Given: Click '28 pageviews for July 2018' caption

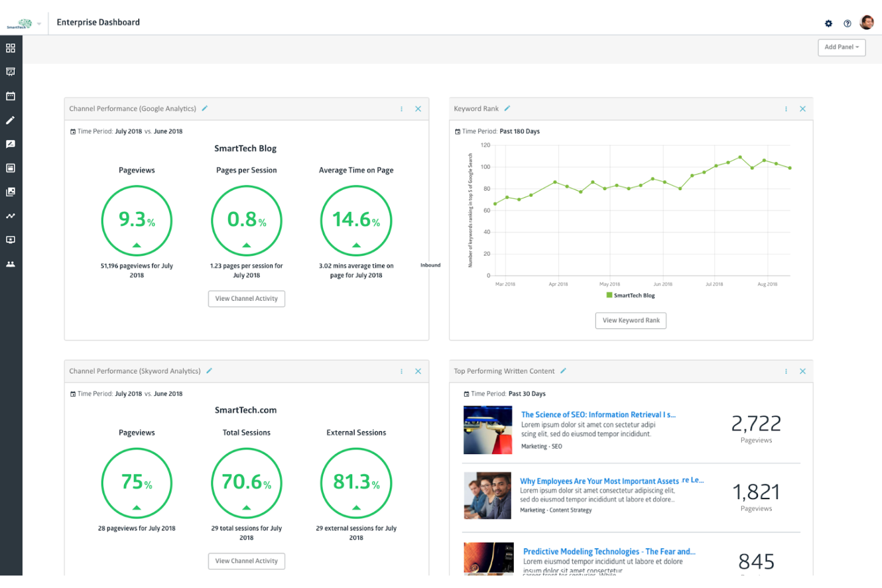Looking at the screenshot, I should [x=136, y=528].
